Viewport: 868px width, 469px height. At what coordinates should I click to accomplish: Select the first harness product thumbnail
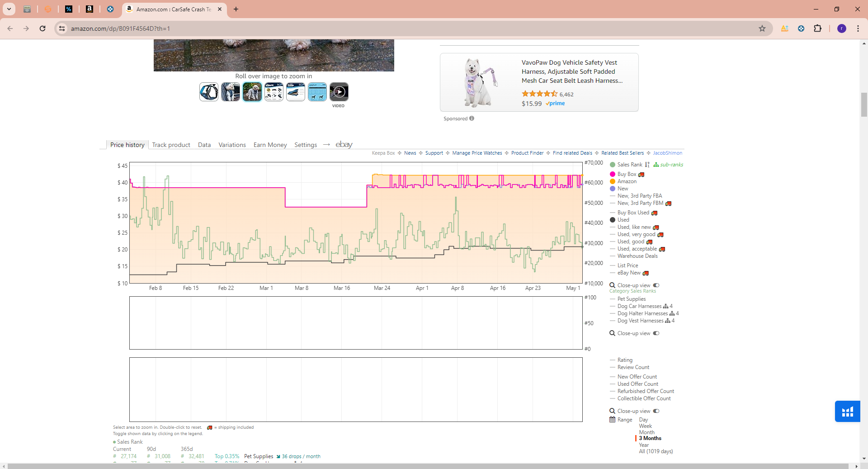pos(209,92)
